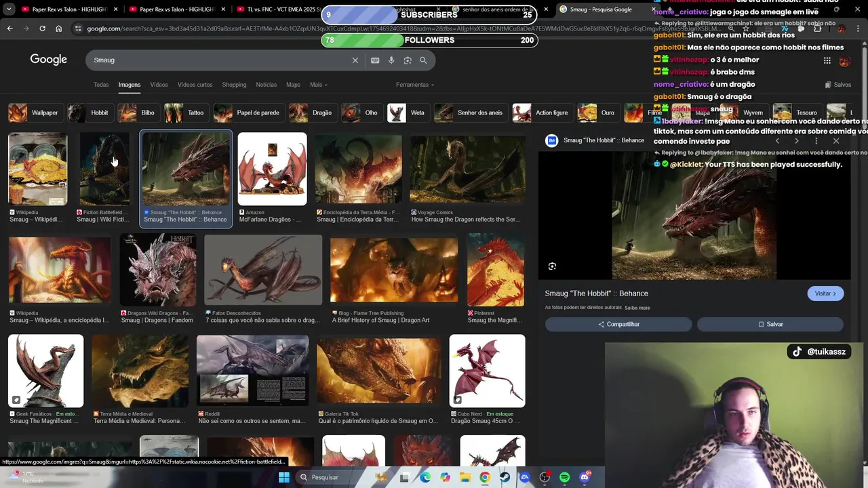Open Smaug Wikipédia gold hoard thumbnail
Viewport: 868px width, 488px height.
click(x=38, y=169)
